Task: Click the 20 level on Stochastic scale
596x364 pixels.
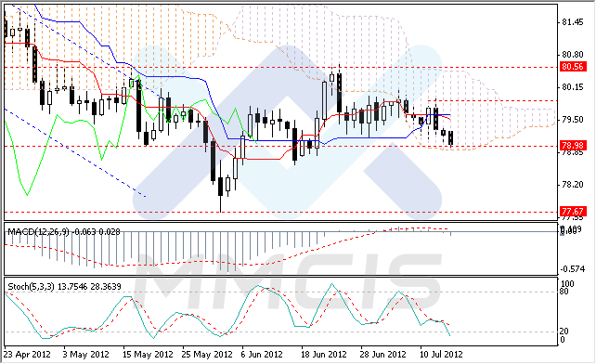Action: pyautogui.click(x=564, y=331)
